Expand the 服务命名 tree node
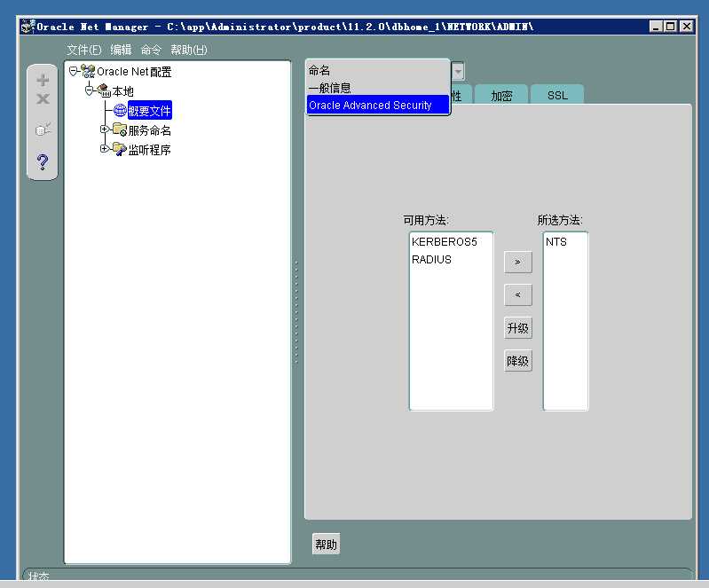The image size is (709, 588). pos(104,129)
